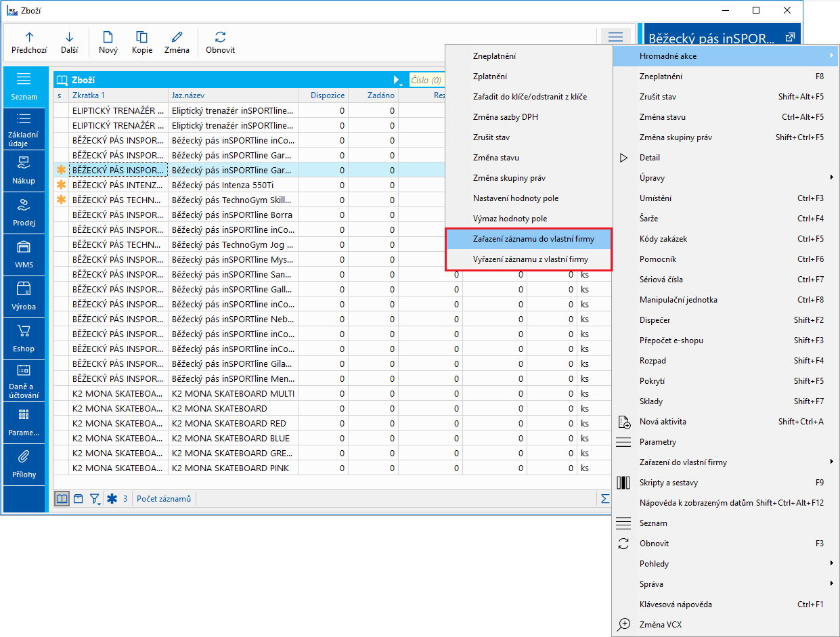This screenshot has height=637, width=840.
Task: Choose Změna sazby DPH menu item
Action: point(505,117)
